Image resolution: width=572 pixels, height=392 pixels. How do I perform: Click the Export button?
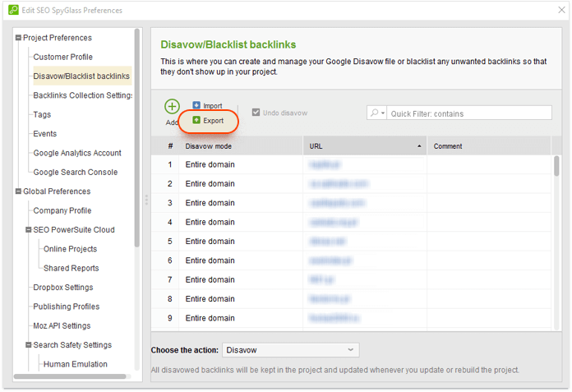pos(208,121)
